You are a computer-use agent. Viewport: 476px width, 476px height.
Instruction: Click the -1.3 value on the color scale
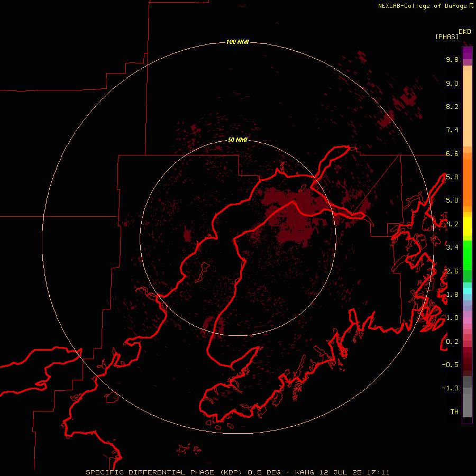pos(450,388)
